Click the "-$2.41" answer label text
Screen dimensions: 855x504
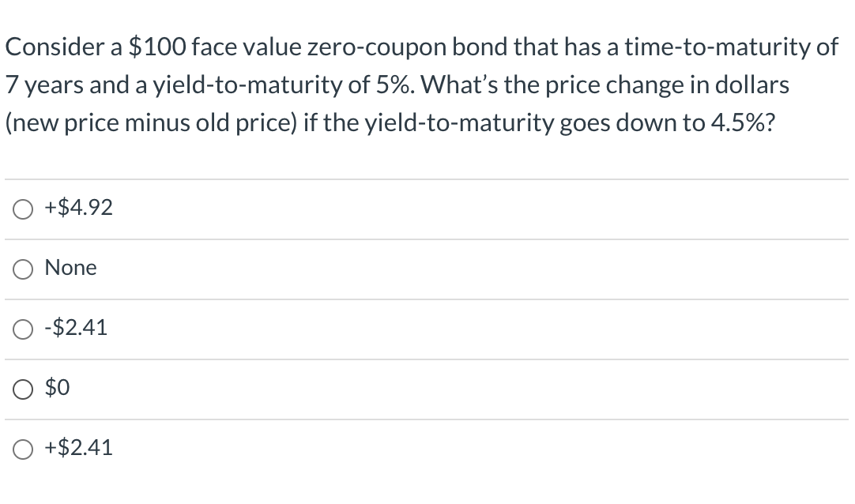(77, 328)
